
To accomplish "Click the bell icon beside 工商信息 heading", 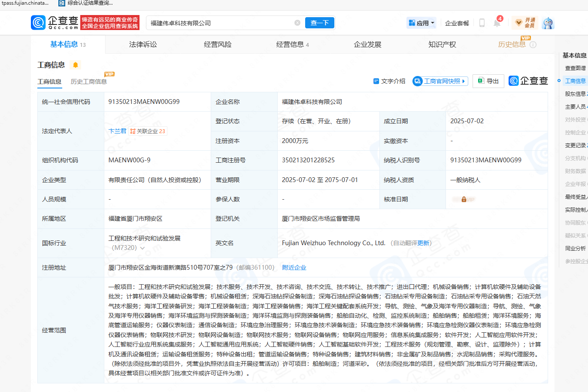I will [76, 65].
